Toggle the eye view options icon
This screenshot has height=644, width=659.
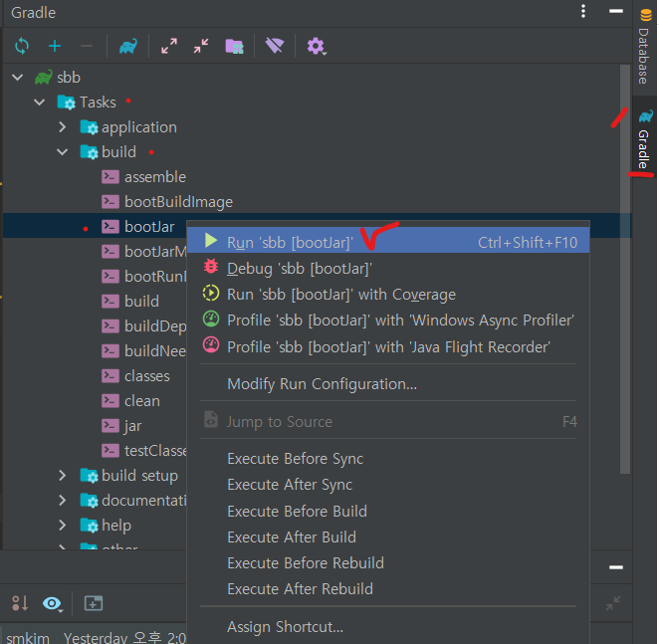[53, 604]
